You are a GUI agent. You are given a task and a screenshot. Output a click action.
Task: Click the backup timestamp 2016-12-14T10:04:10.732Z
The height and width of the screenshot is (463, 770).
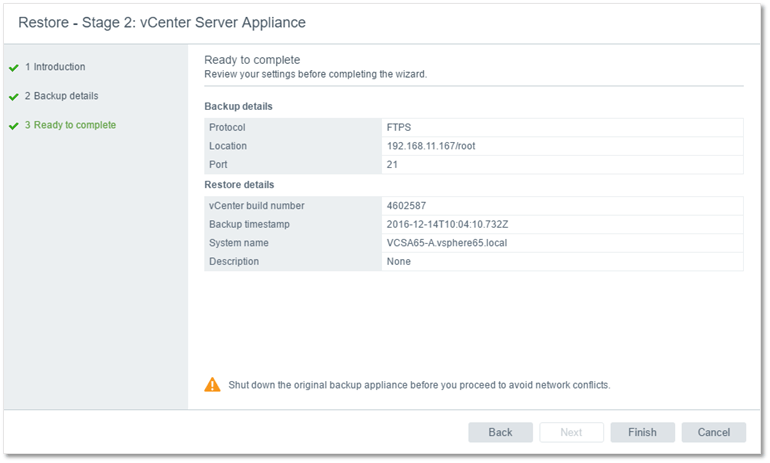click(447, 224)
